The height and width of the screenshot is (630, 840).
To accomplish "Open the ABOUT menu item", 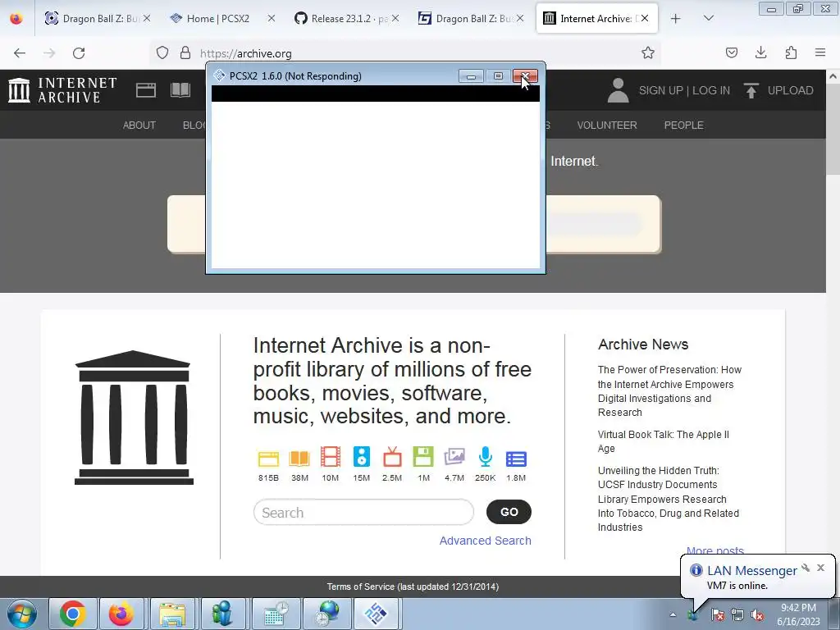I will click(x=139, y=125).
